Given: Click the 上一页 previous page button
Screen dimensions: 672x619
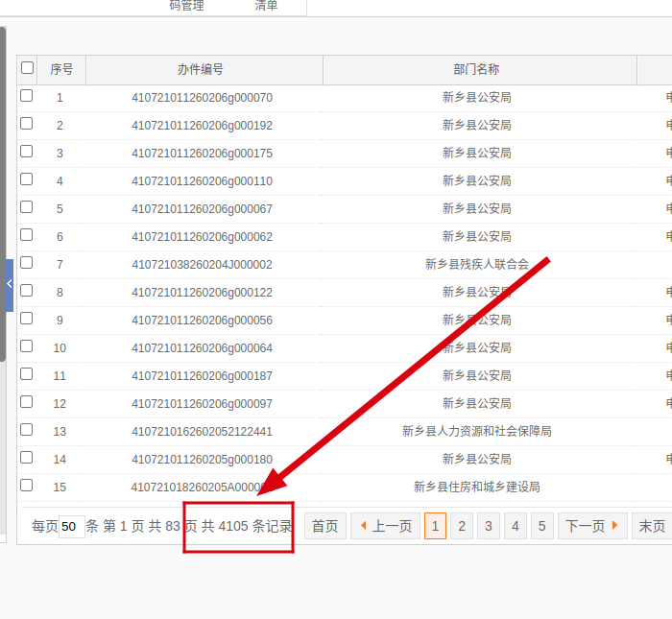Looking at the screenshot, I should pos(385,526).
